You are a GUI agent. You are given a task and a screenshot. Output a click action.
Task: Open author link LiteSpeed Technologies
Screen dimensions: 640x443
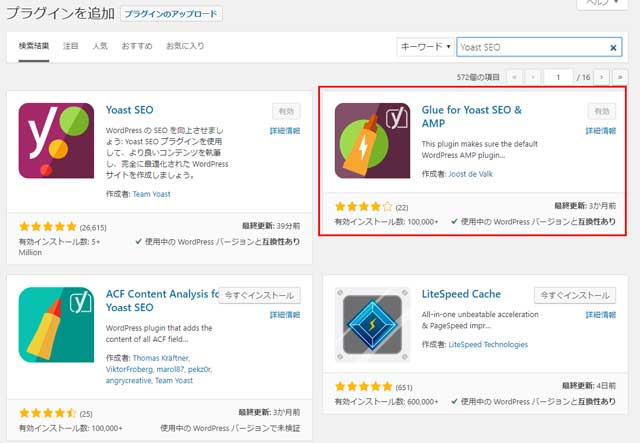pos(488,345)
